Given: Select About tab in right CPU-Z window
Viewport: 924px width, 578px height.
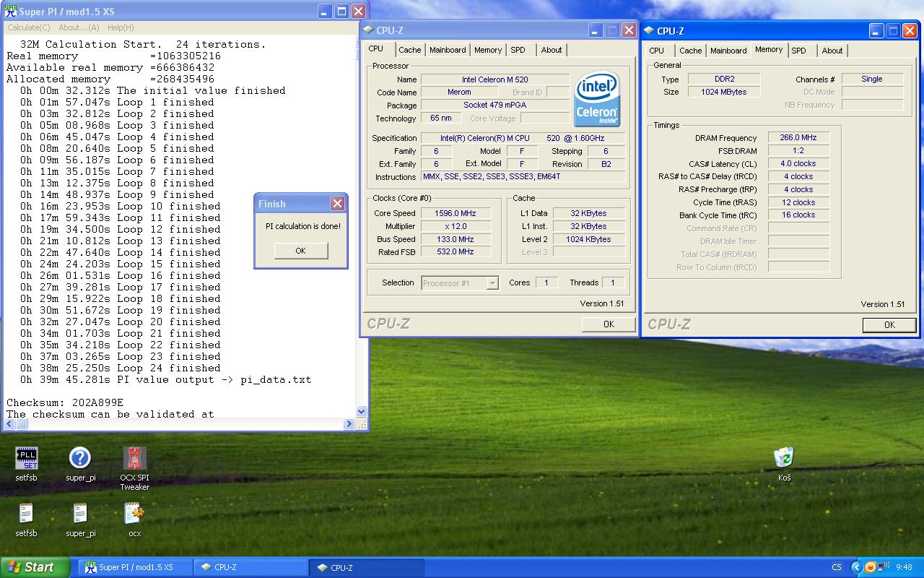Looking at the screenshot, I should tap(832, 51).
